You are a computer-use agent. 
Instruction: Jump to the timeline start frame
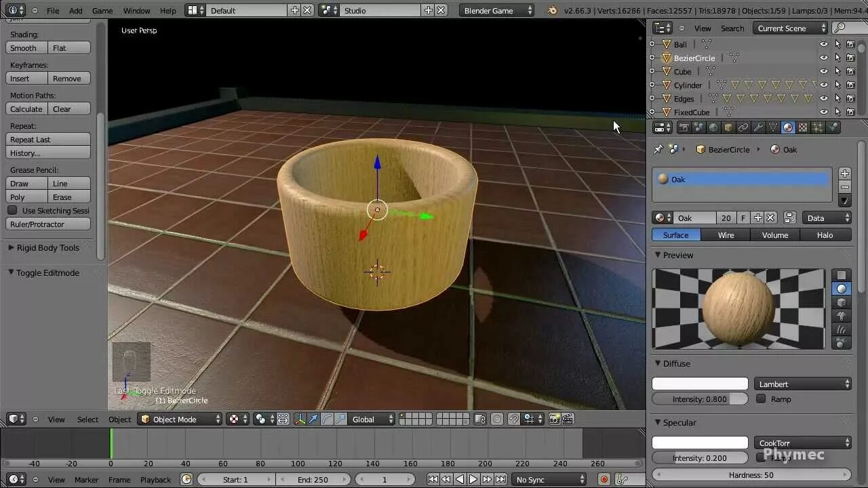click(433, 479)
